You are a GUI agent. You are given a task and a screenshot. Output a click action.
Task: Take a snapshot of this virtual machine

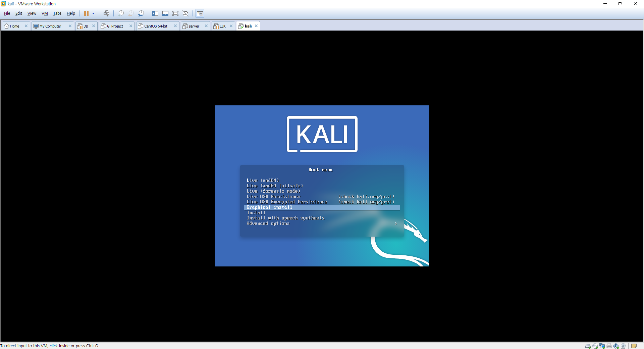coord(121,13)
